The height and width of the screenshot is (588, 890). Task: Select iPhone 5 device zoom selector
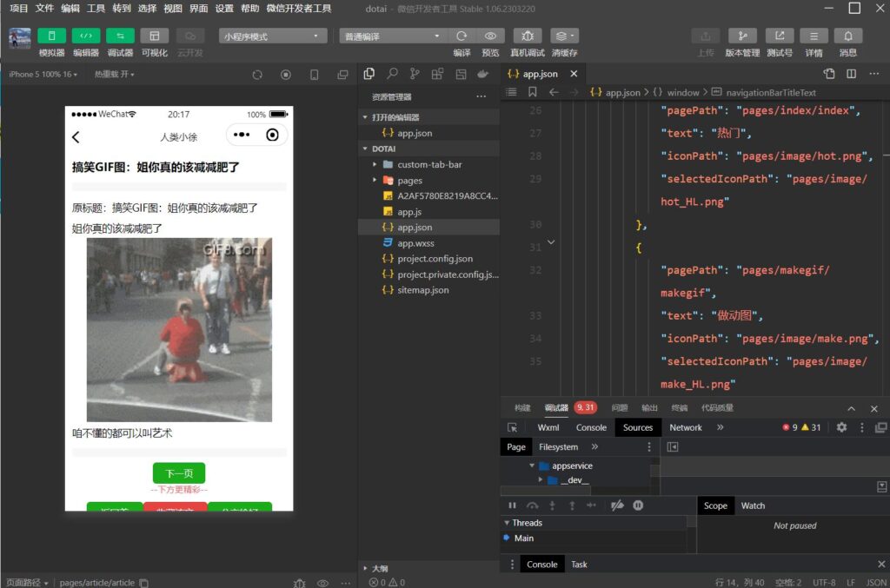(x=43, y=75)
